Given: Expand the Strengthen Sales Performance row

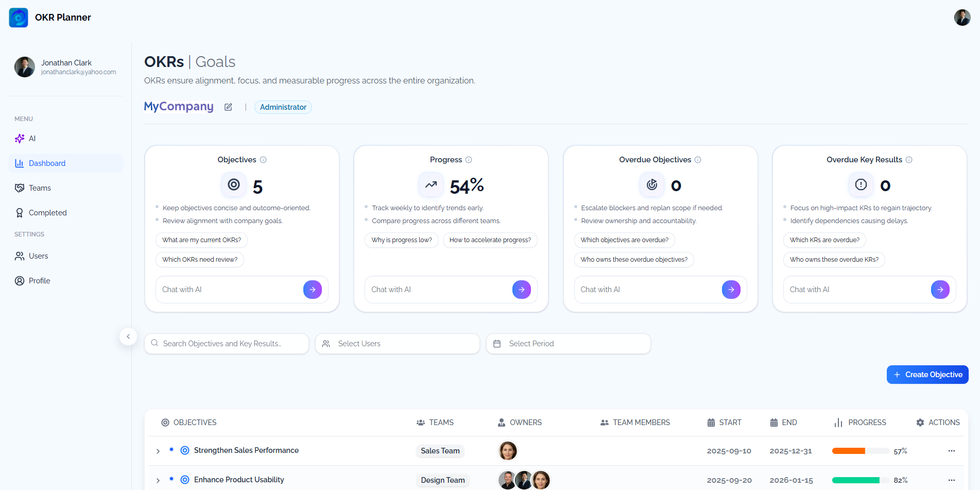Looking at the screenshot, I should coord(158,451).
